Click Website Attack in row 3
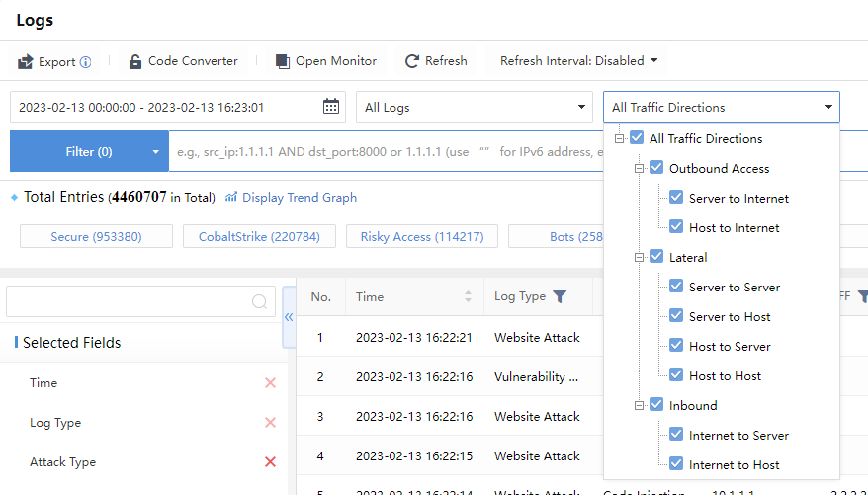 pyautogui.click(x=537, y=417)
